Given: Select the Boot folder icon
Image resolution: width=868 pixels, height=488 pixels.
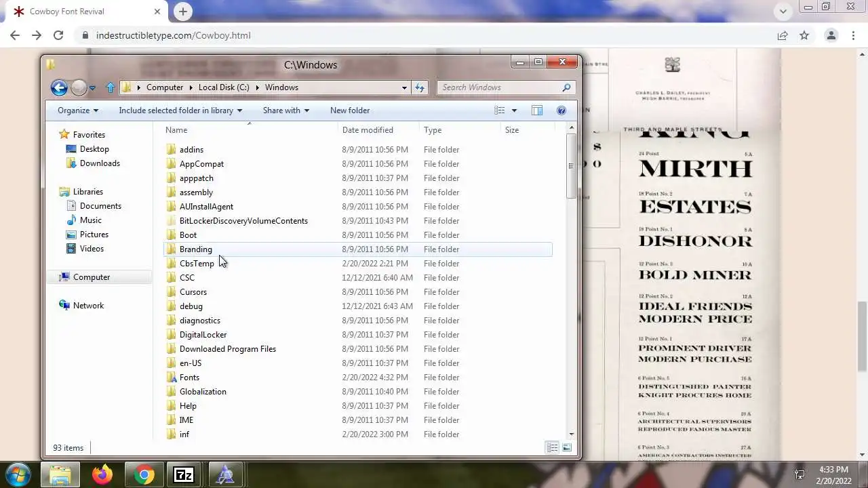Looking at the screenshot, I should 171,235.
